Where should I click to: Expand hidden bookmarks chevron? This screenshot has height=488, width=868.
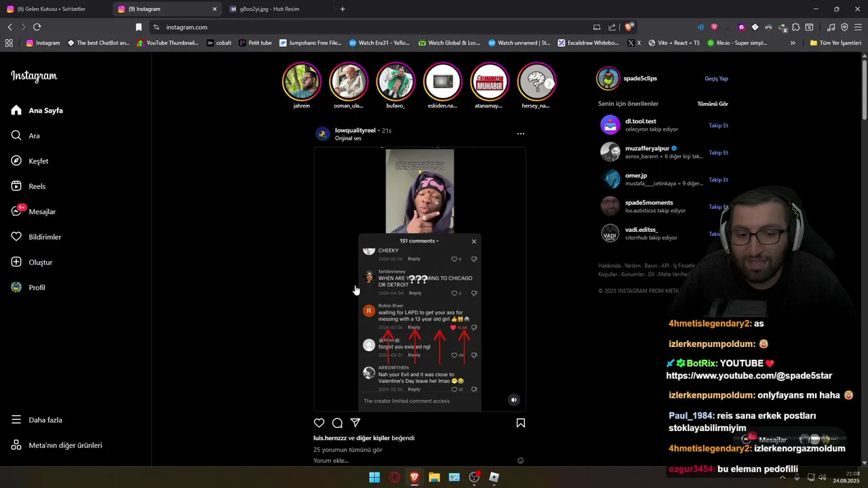click(x=793, y=43)
